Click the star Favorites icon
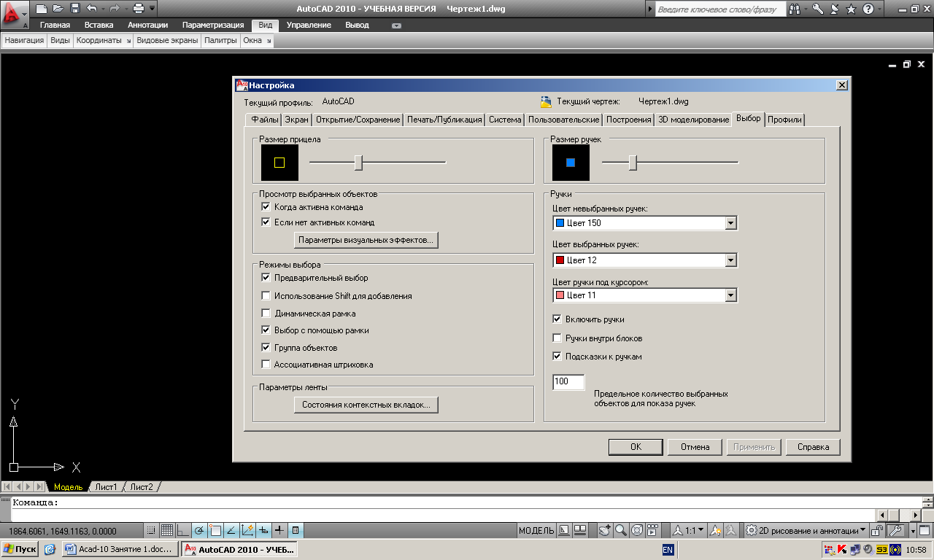934x560 pixels. coord(851,9)
